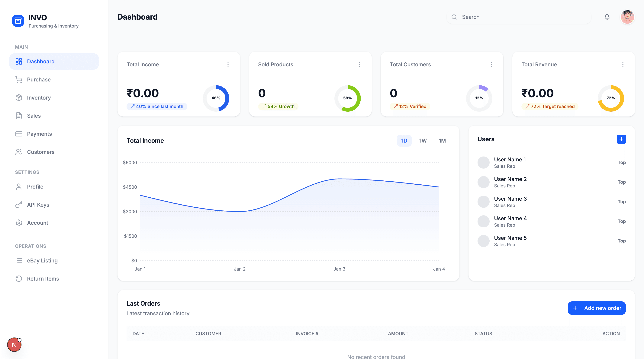The width and height of the screenshot is (644, 359).
Task: Click the CUSTOMER column header
Action: 208,334
